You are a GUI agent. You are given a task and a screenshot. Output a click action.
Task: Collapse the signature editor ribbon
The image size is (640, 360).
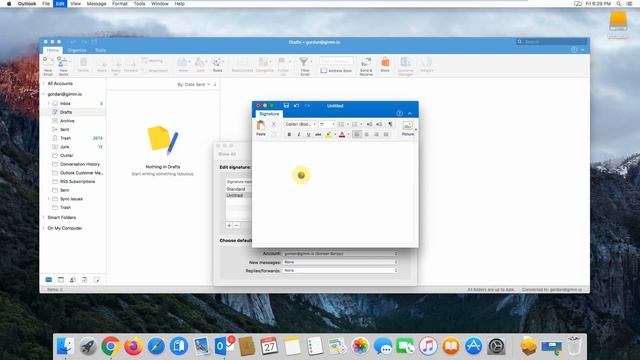pos(410,113)
